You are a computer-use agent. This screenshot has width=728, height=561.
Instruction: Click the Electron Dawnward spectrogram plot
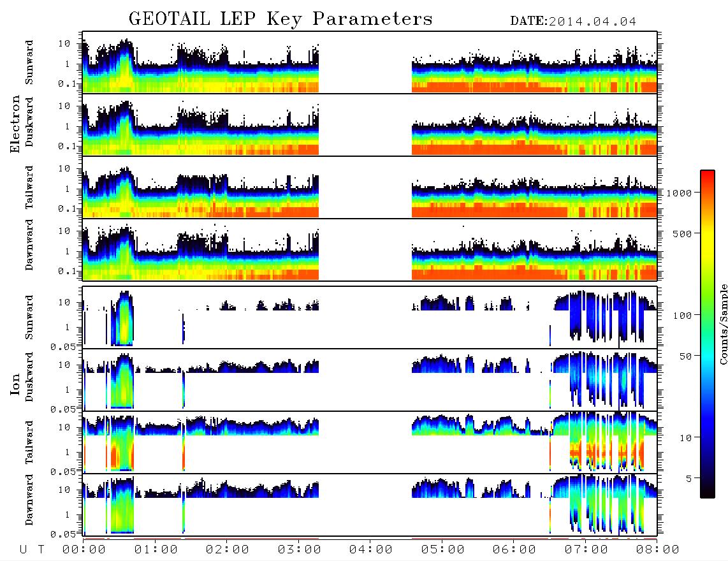click(x=370, y=249)
